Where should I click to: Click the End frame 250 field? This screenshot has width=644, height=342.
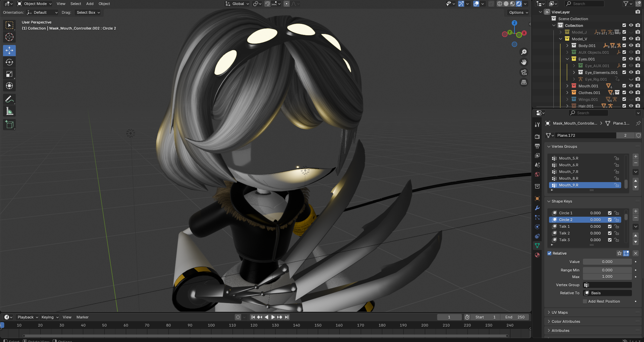click(515, 317)
